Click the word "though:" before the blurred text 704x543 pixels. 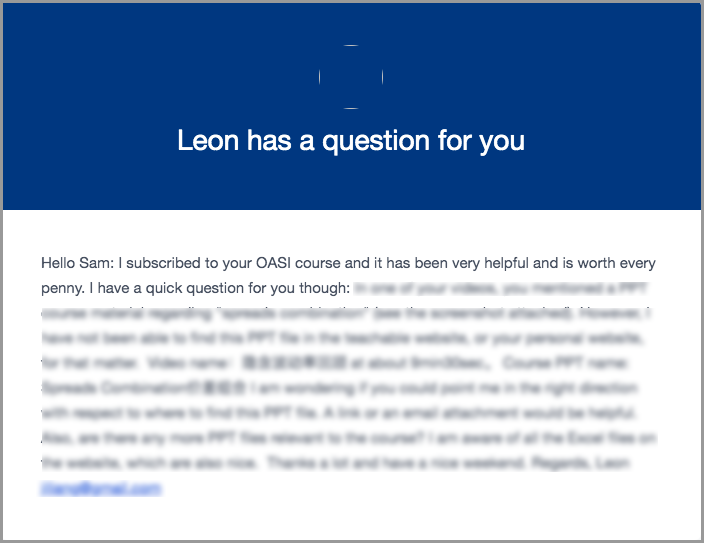(x=325, y=288)
